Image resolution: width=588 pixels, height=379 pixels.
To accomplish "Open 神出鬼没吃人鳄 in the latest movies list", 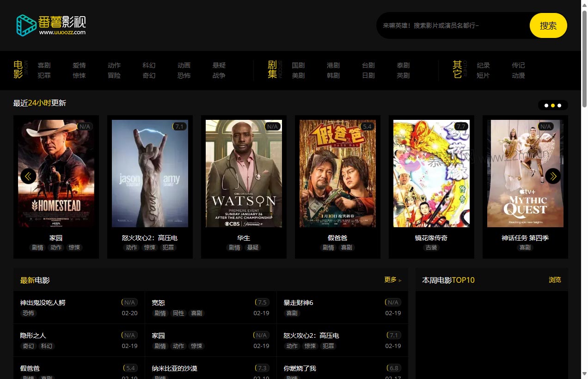I will (x=43, y=303).
